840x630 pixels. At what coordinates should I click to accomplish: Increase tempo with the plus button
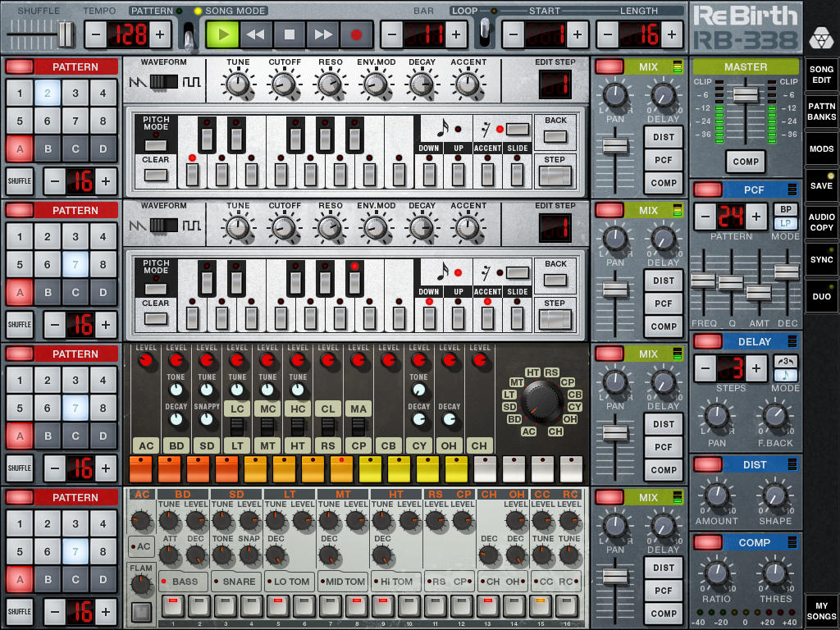[x=160, y=34]
